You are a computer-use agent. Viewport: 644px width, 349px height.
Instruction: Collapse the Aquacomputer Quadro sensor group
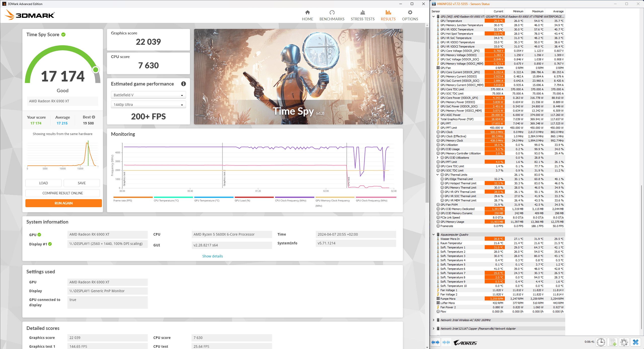[x=433, y=235]
